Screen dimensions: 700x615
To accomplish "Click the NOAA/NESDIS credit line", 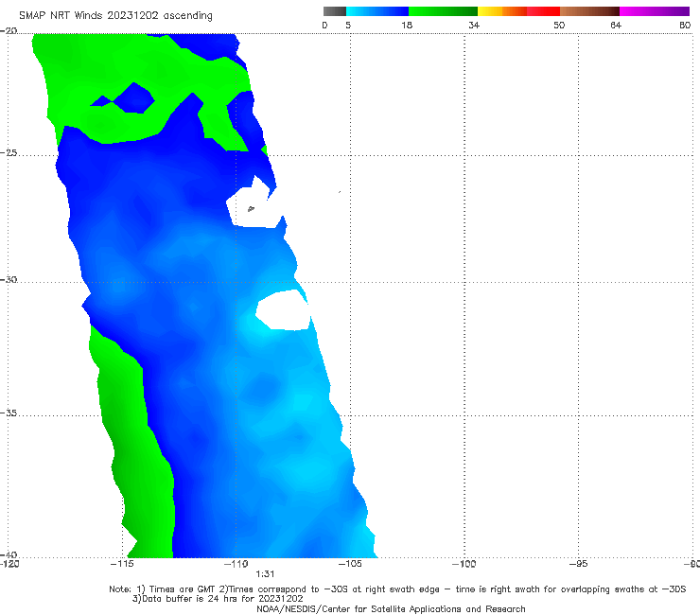I will (391, 608).
